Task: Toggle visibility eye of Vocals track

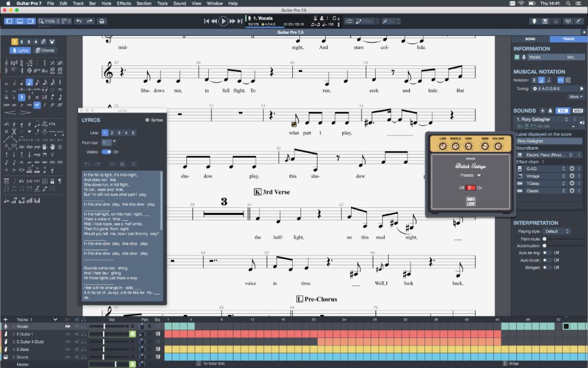Action: (x=68, y=326)
